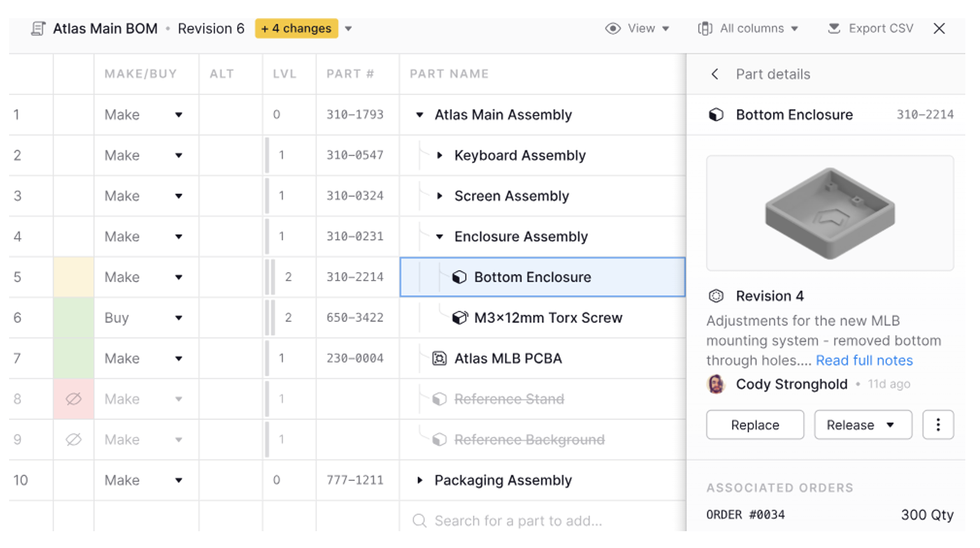Image resolution: width=980 pixels, height=548 pixels.
Task: Expand the Keyboard Assembly row
Action: coord(439,155)
